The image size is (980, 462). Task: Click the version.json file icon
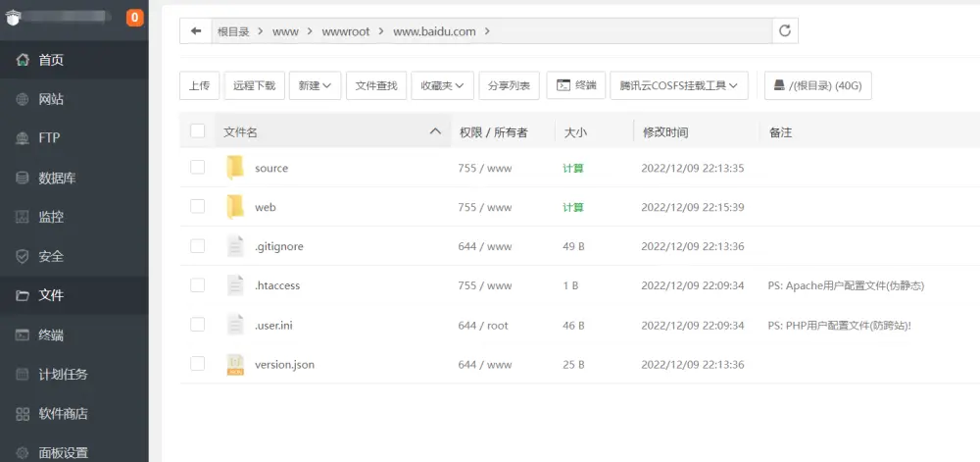coord(235,364)
